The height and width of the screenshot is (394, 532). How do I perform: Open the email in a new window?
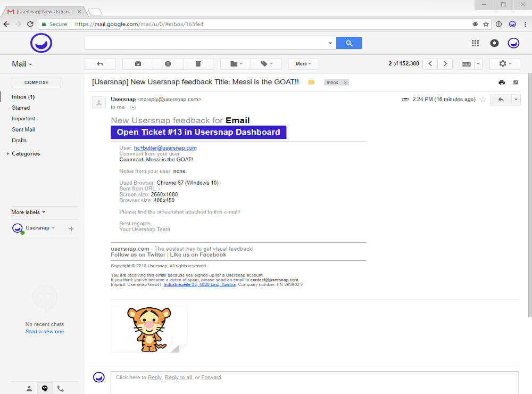click(x=516, y=83)
